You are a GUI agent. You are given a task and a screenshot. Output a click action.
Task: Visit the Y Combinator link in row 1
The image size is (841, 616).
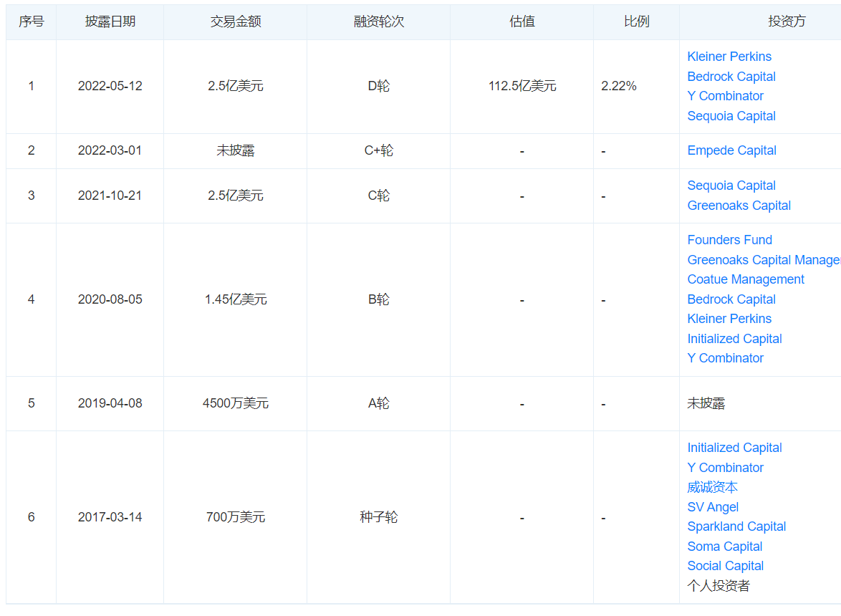coord(725,96)
